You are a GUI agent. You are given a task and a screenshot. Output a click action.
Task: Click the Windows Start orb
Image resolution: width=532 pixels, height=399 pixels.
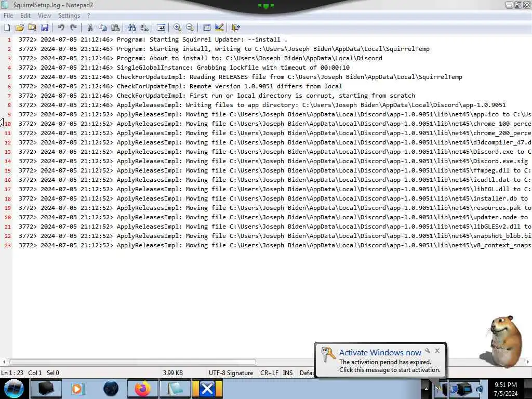tap(14, 389)
